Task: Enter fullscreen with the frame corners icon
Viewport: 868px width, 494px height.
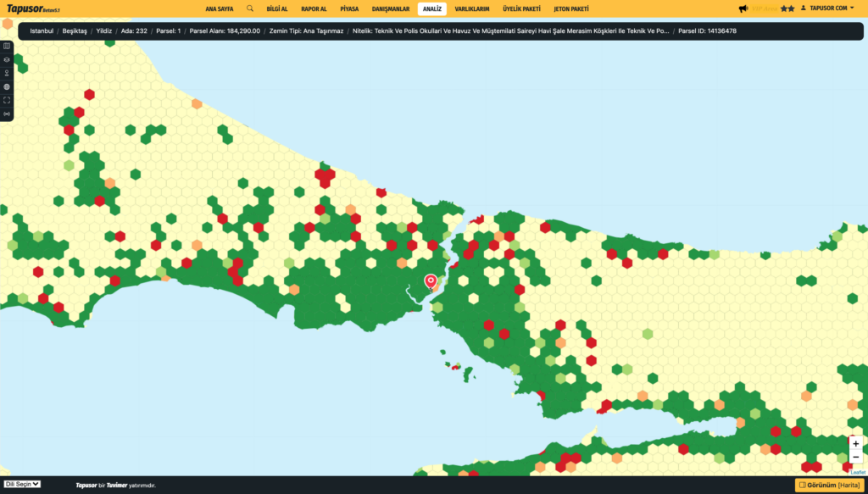Action: click(x=7, y=100)
